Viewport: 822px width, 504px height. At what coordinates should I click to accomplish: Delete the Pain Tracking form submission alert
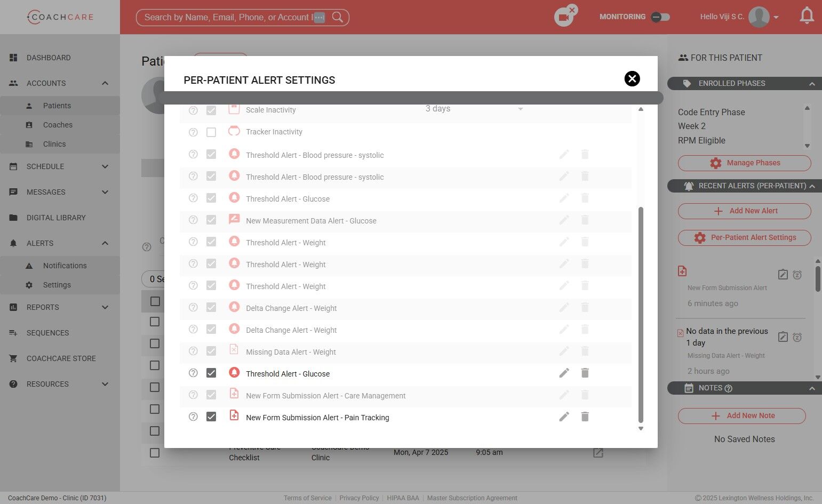click(585, 417)
